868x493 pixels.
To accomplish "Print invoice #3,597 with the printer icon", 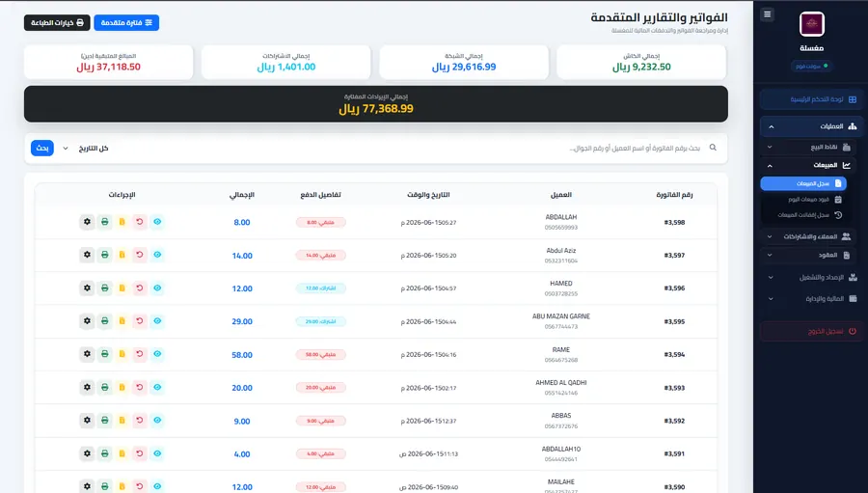I will pos(104,255).
